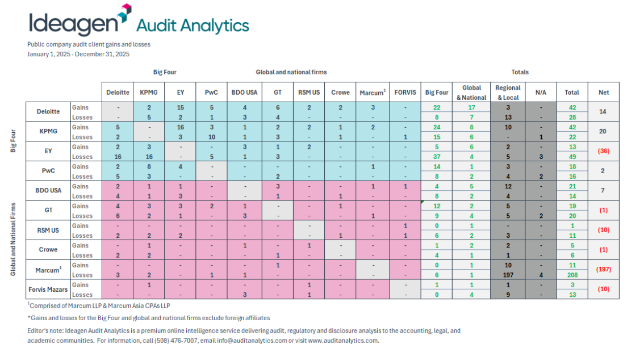
Task: Click EY's net value of (36)
Action: click(604, 152)
